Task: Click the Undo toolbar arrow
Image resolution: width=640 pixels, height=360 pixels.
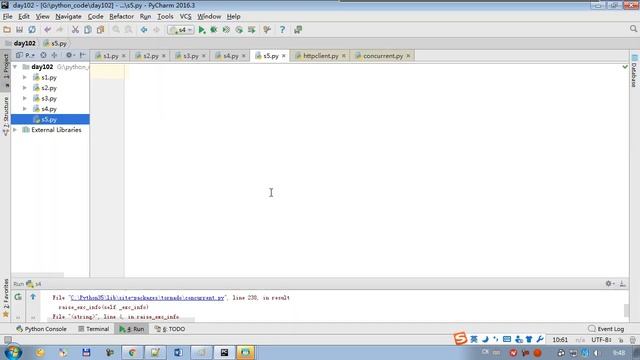Action: (47, 30)
